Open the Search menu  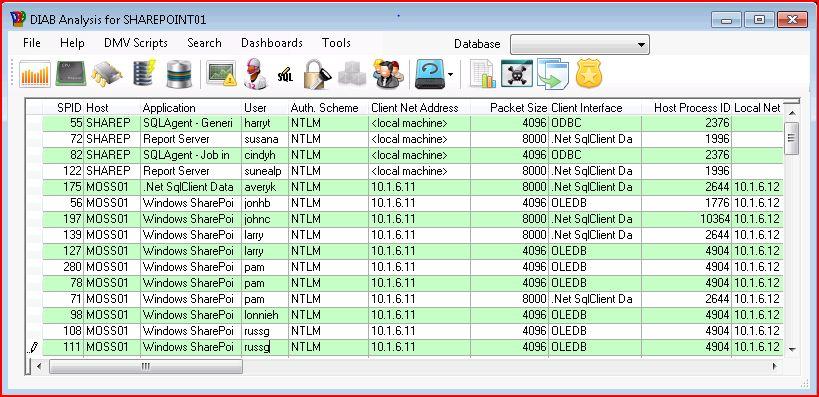204,43
